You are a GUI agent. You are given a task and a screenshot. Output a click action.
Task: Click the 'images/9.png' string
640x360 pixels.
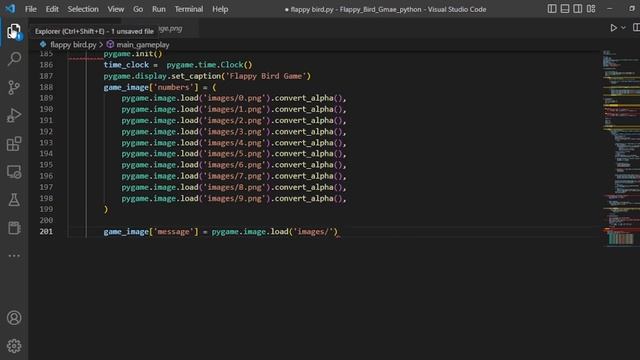pos(237,198)
